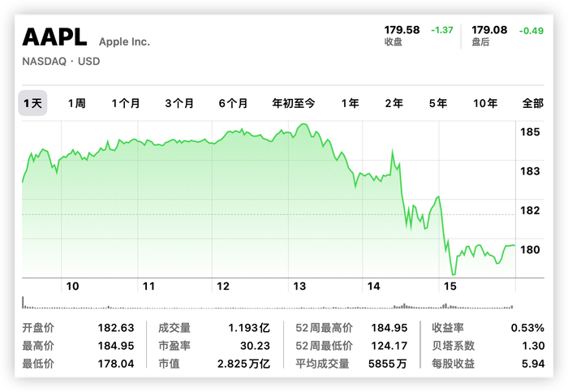Show the 2年 price history
The height and width of the screenshot is (392, 568).
pos(394,103)
